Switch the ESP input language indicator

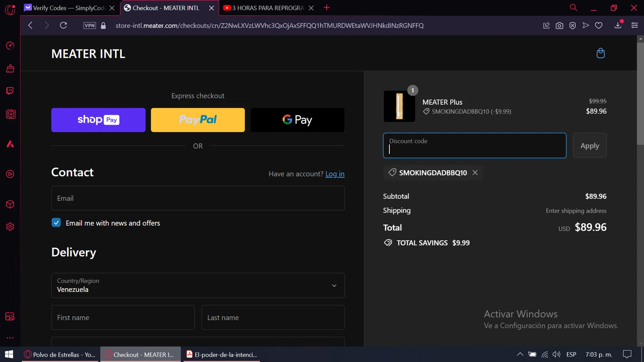(x=571, y=354)
